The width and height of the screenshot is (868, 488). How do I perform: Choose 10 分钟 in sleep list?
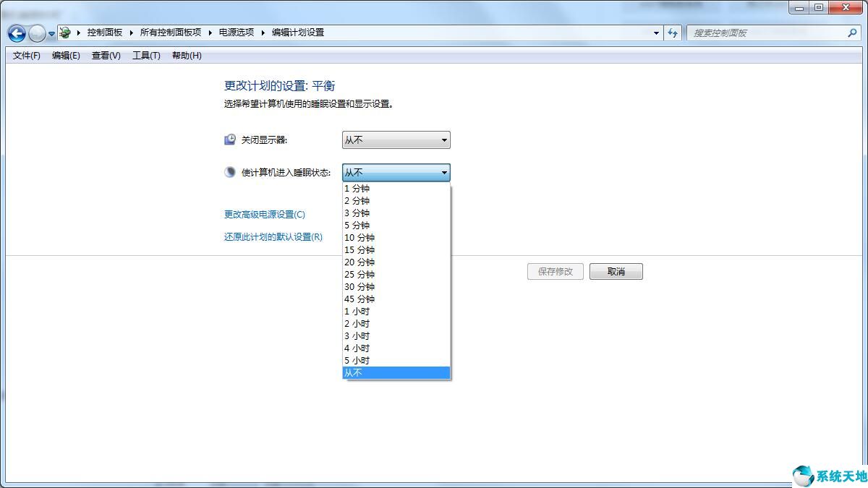point(396,238)
